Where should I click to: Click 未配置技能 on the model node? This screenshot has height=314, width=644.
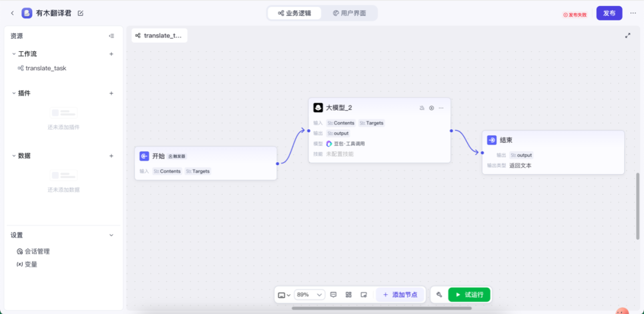point(340,154)
